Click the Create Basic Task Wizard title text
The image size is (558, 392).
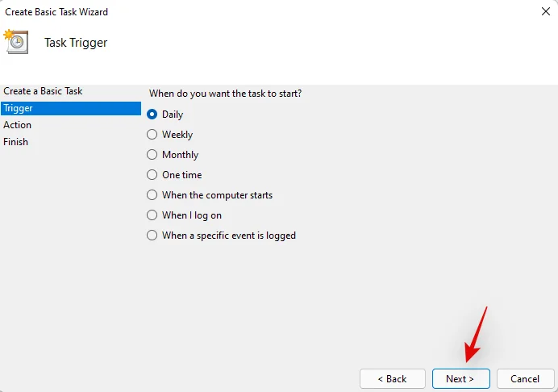point(56,12)
